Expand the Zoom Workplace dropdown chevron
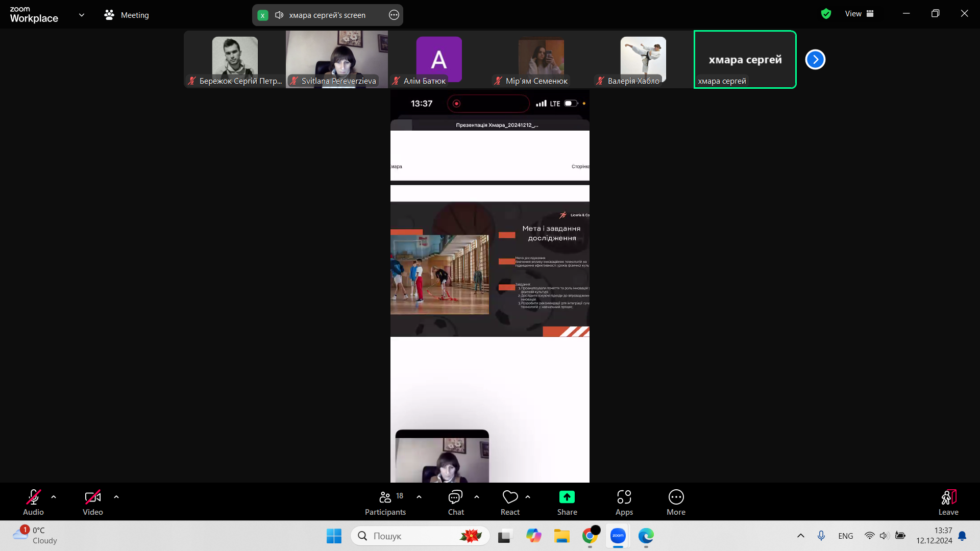Screen dimensions: 980x551 point(82,15)
